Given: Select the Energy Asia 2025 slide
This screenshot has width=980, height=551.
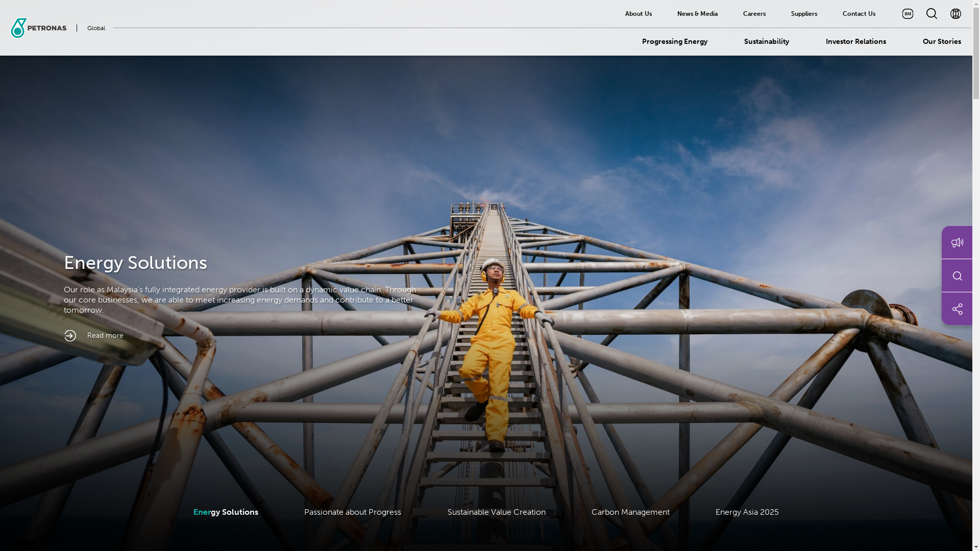Looking at the screenshot, I should (747, 512).
